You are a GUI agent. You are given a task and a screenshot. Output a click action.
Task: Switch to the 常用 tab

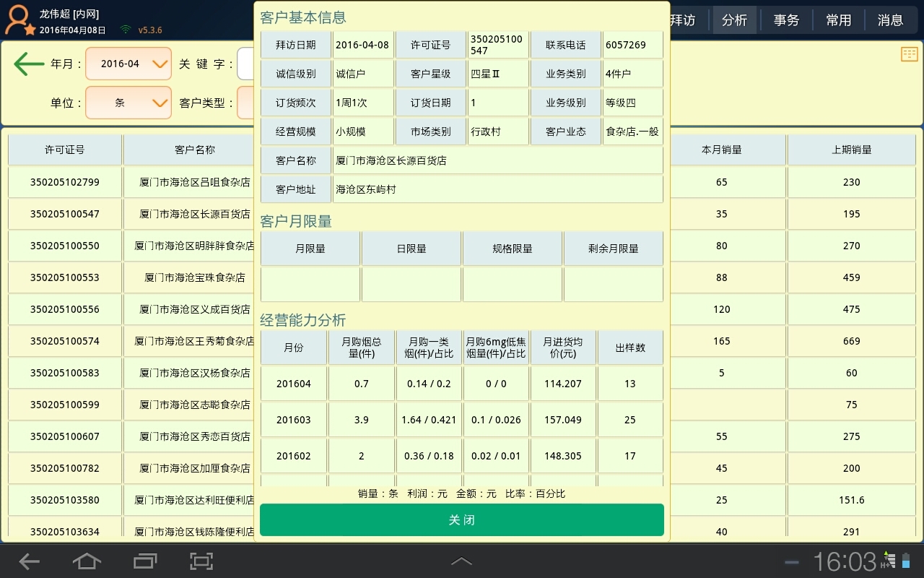coord(838,20)
